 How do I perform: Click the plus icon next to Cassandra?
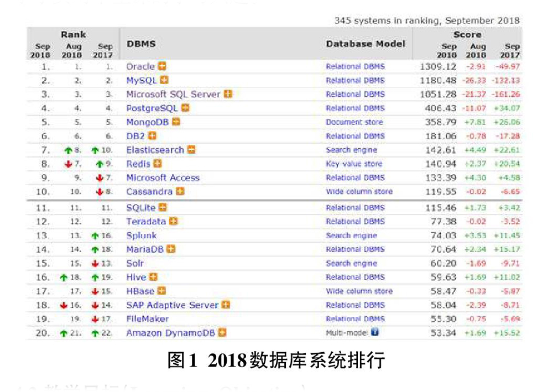[180, 191]
